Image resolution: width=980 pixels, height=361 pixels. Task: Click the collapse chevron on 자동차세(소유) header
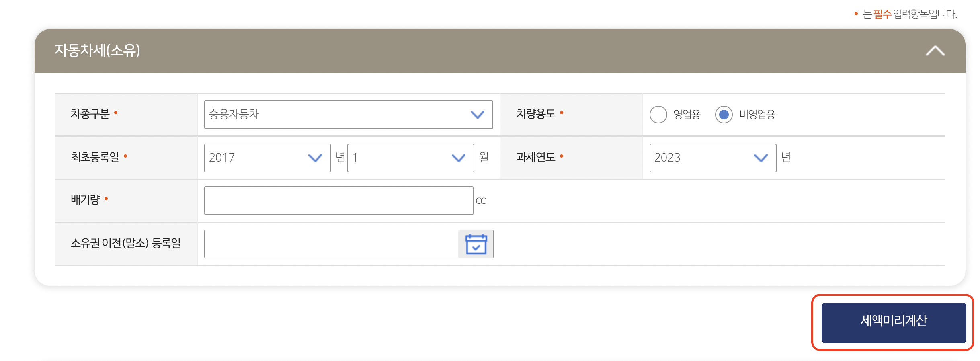935,51
